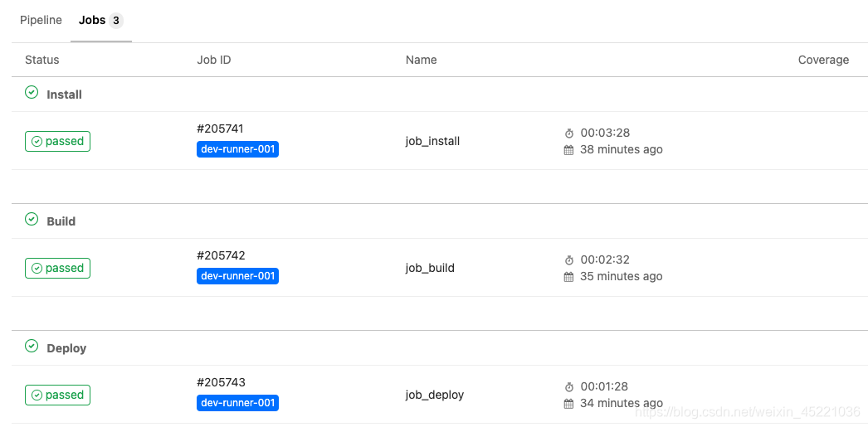Screen dimensions: 868x427
Task: Click the 38 minutes ago timestamp
Action: 621,149
